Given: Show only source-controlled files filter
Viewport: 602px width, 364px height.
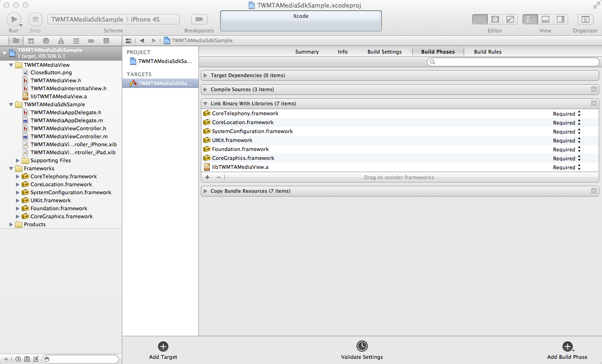Looking at the screenshot, I should pos(27,359).
